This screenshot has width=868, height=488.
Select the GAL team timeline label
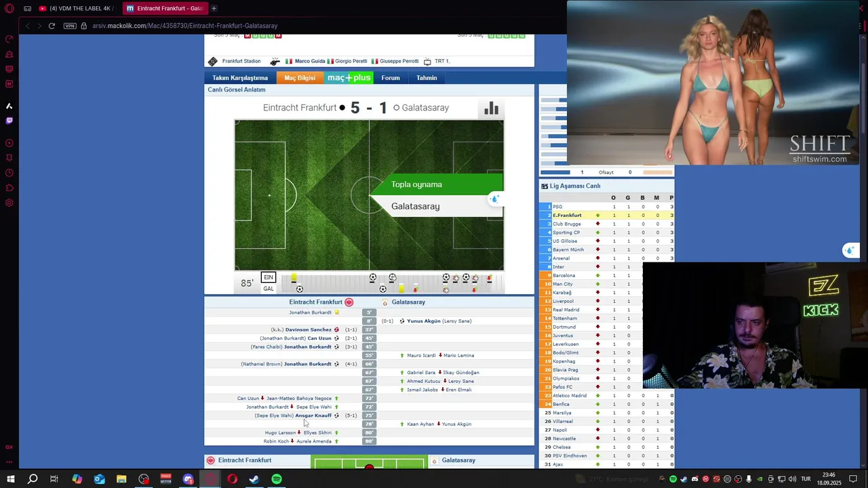(x=269, y=289)
